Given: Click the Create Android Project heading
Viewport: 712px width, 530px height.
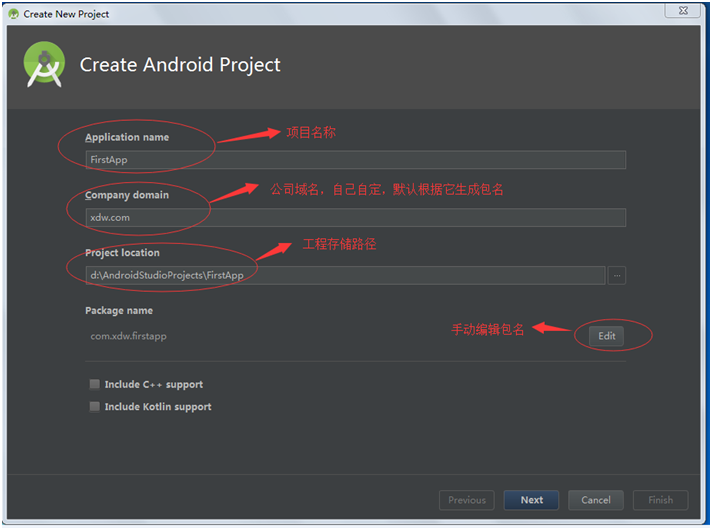Looking at the screenshot, I should point(180,64).
